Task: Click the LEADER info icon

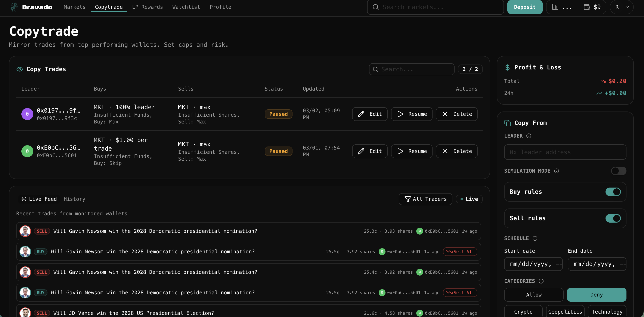Action: click(529, 136)
